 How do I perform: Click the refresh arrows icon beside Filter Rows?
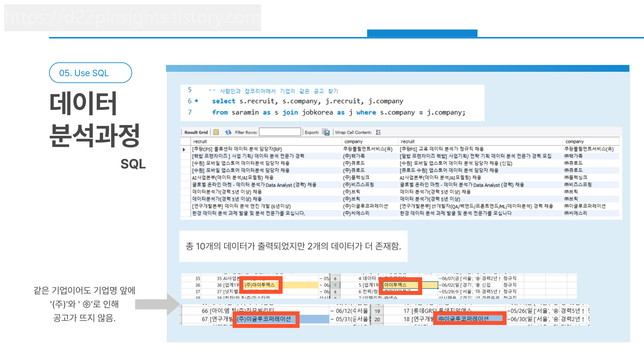pos(228,132)
